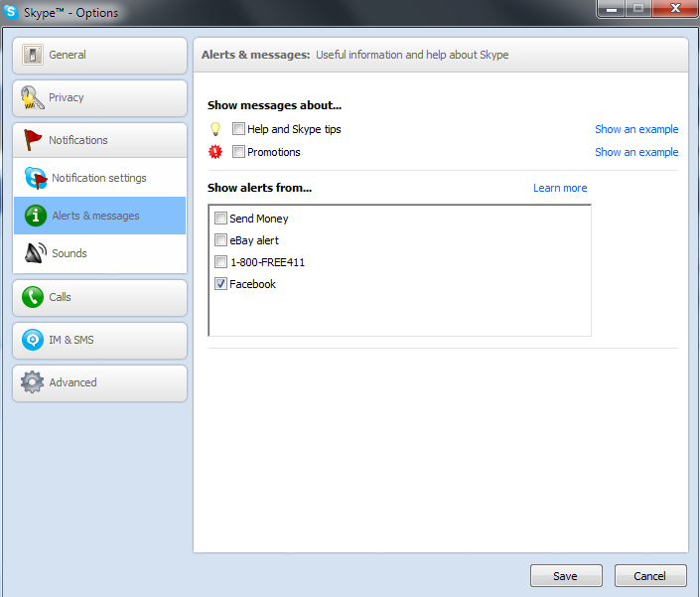The width and height of the screenshot is (700, 597).
Task: Enable the Promotions checkbox
Action: (238, 152)
